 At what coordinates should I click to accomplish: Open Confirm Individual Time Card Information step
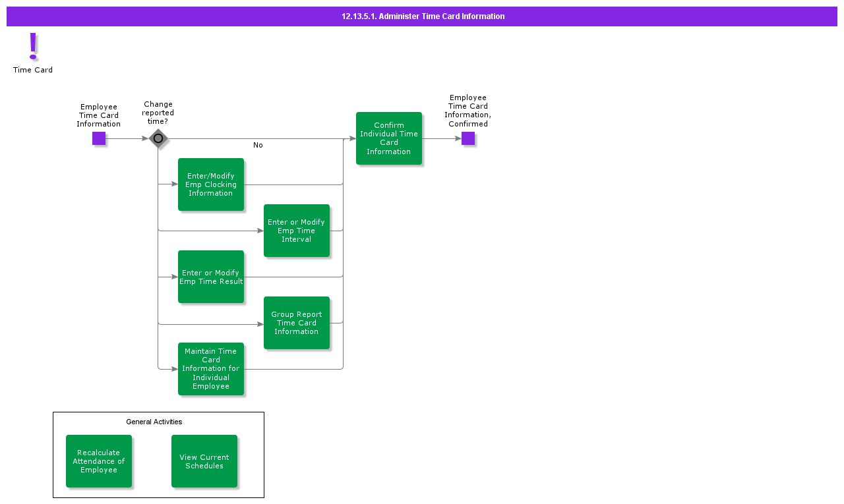tap(389, 138)
